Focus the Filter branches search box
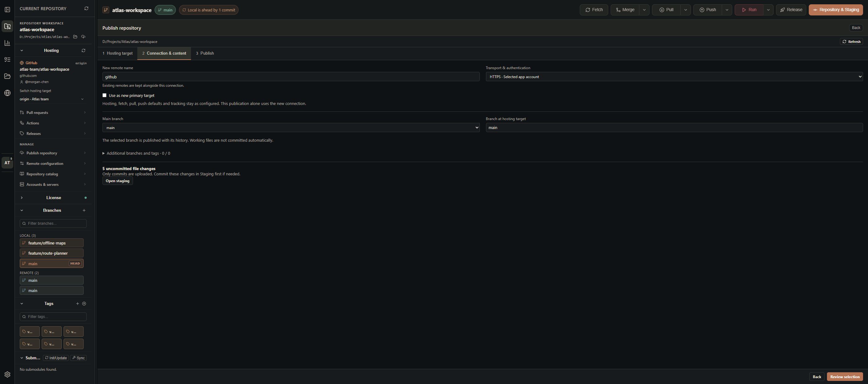This screenshot has width=868, height=384. [x=53, y=223]
